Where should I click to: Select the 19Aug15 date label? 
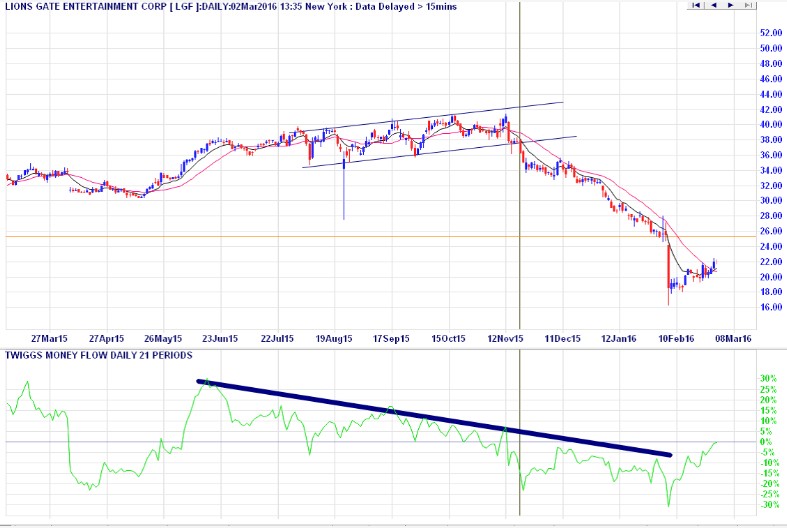(x=334, y=339)
